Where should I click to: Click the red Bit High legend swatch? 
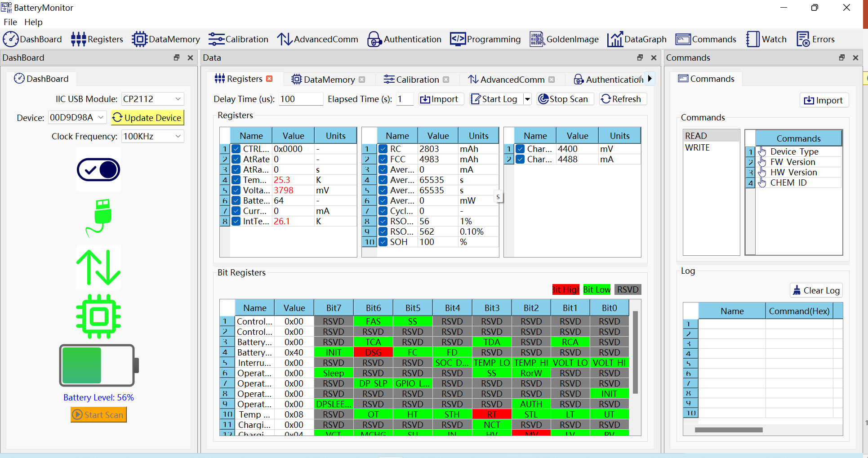565,289
